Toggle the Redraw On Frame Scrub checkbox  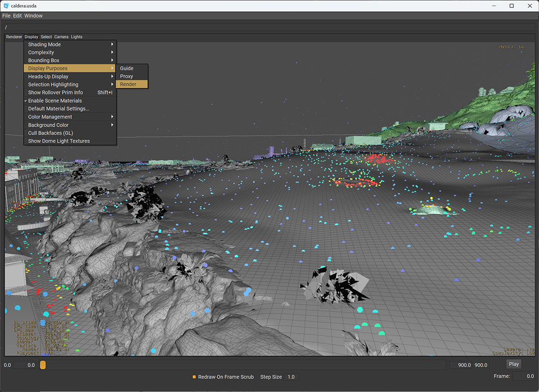coord(194,377)
